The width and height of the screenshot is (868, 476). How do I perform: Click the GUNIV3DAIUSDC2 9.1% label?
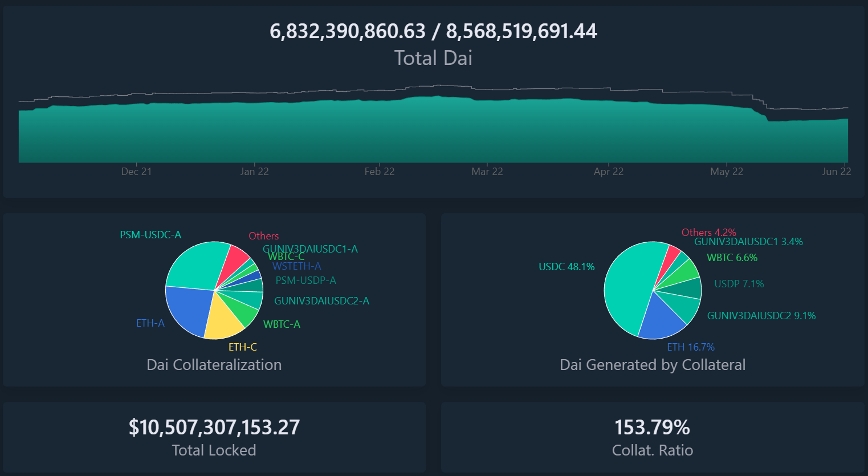coord(761,316)
